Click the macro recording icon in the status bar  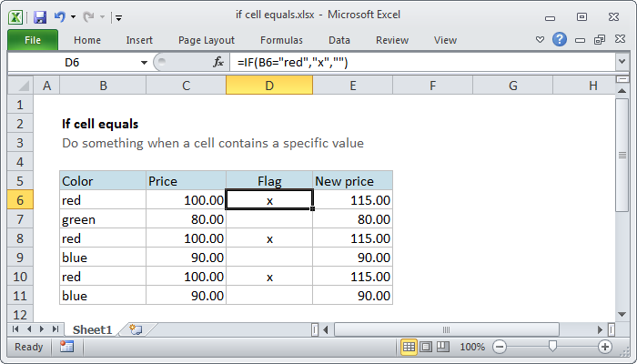click(x=66, y=347)
